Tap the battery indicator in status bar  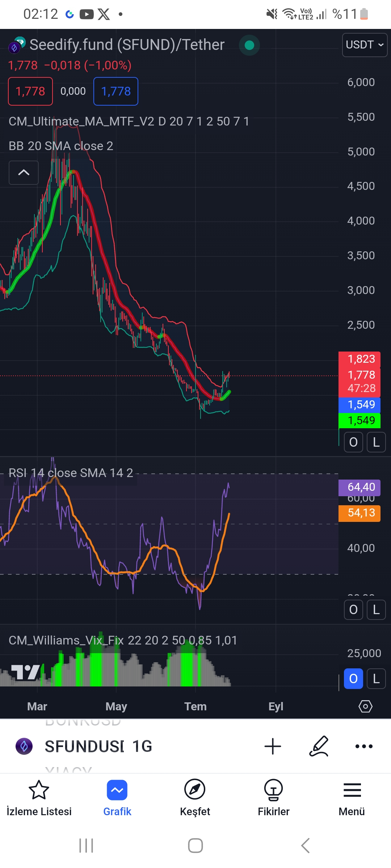pyautogui.click(x=364, y=14)
